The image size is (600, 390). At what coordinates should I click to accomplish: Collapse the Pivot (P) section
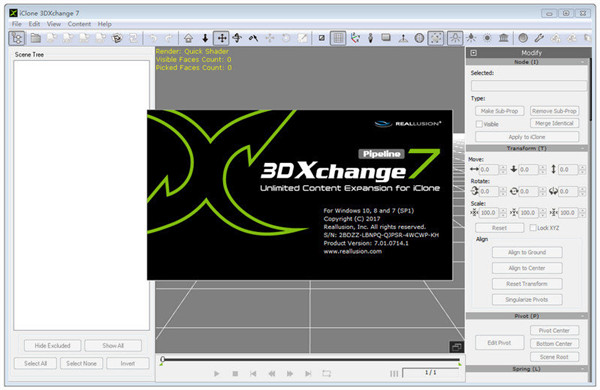(582, 316)
